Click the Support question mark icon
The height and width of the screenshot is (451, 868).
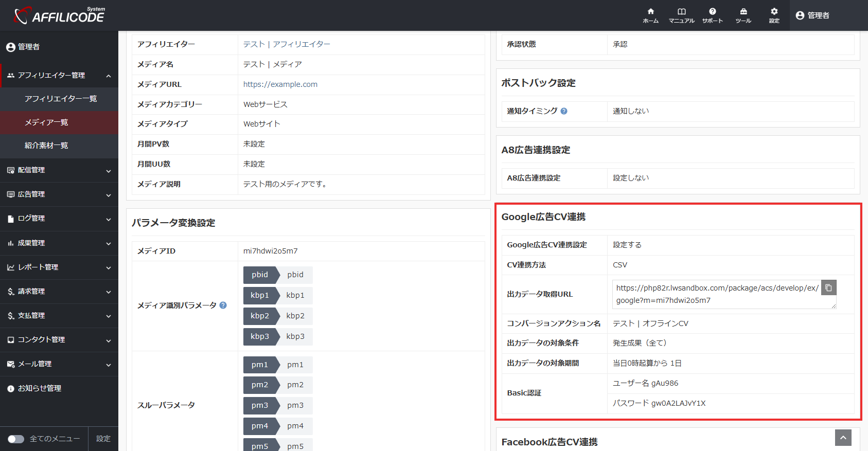click(712, 15)
